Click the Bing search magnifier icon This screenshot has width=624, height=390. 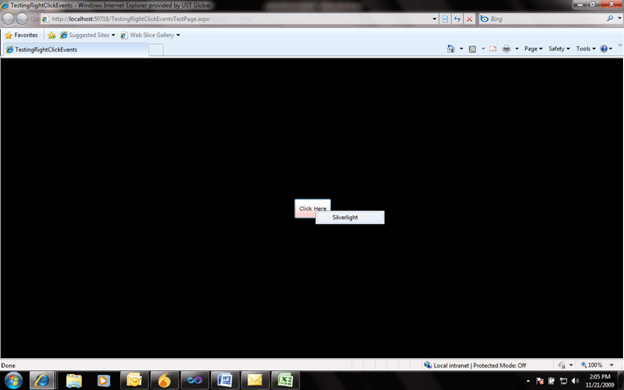[x=610, y=18]
